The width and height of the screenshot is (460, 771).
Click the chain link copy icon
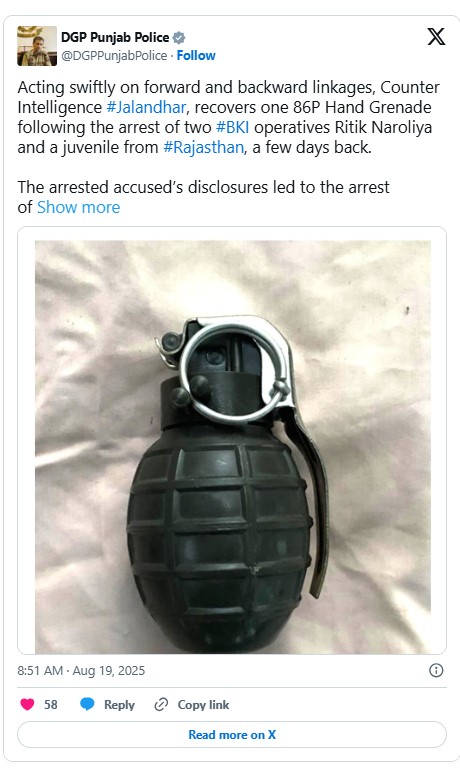[x=161, y=705]
